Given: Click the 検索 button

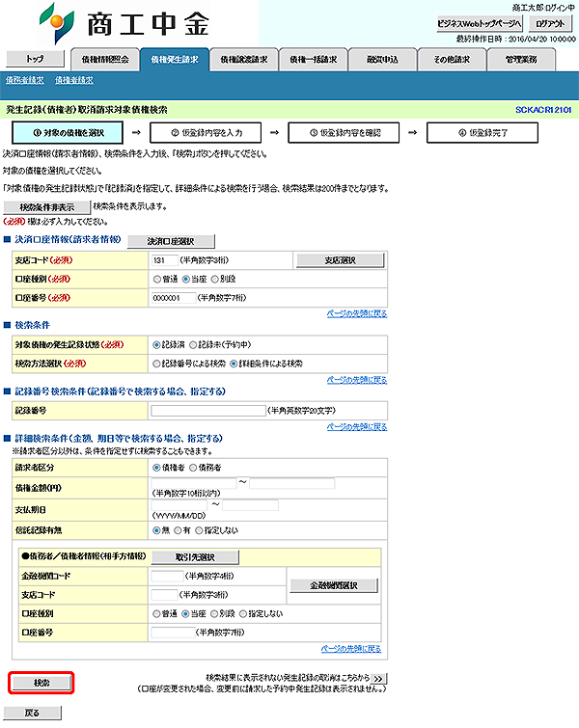Looking at the screenshot, I should pos(41,683).
